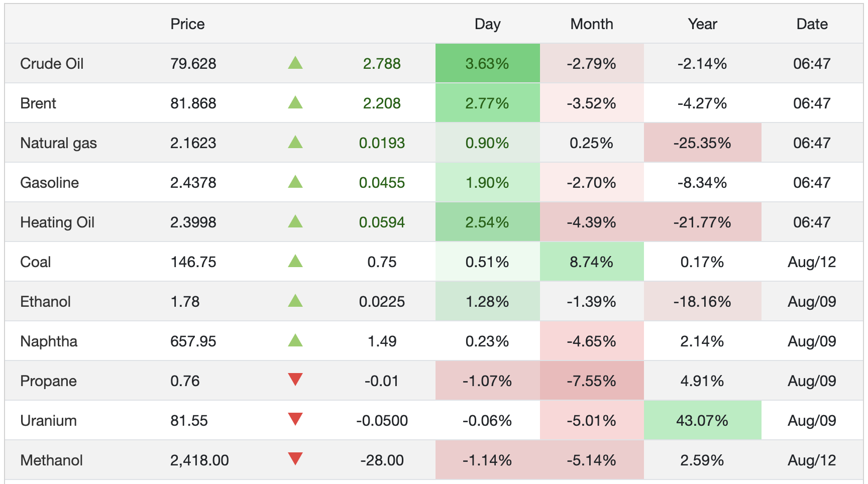The height and width of the screenshot is (484, 868).
Task: Select Crude Oil price 79.628
Action: (x=193, y=64)
